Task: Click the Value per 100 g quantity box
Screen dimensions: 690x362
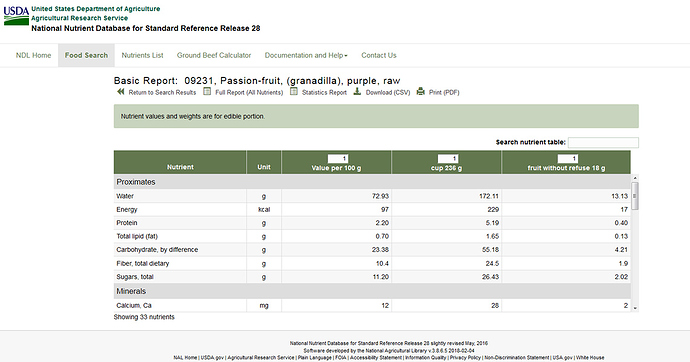Action: pos(338,159)
